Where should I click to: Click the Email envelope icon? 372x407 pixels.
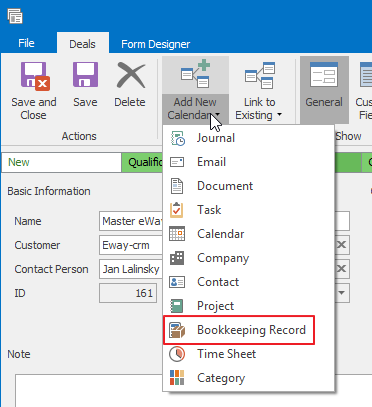click(x=177, y=162)
